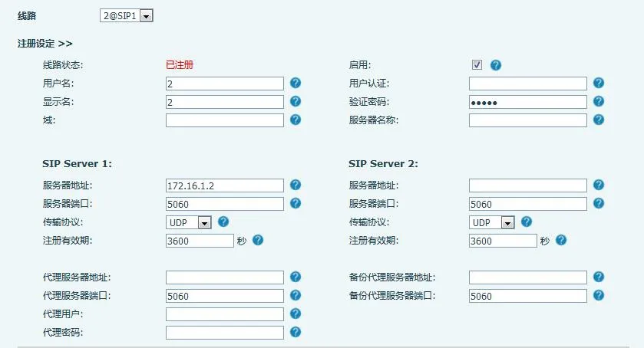Click the 用户名 input field
The width and height of the screenshot is (644, 348).
224,84
